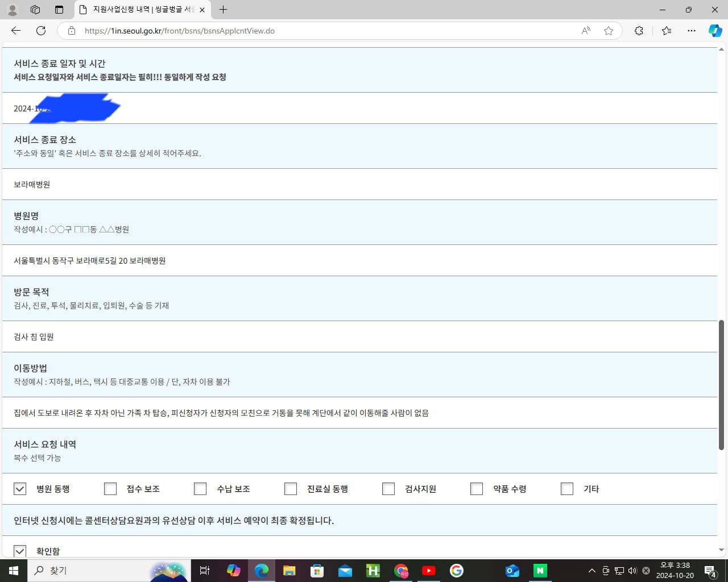Screen dimensions: 728x582
Task: Click the page vertical scrollbar thumb
Action: [x=722, y=385]
